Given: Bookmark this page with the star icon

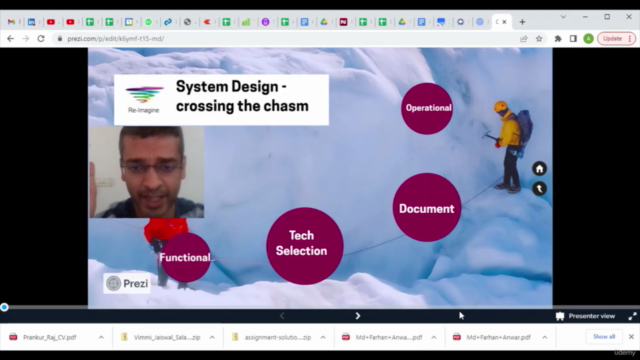Looking at the screenshot, I should pyautogui.click(x=539, y=39).
